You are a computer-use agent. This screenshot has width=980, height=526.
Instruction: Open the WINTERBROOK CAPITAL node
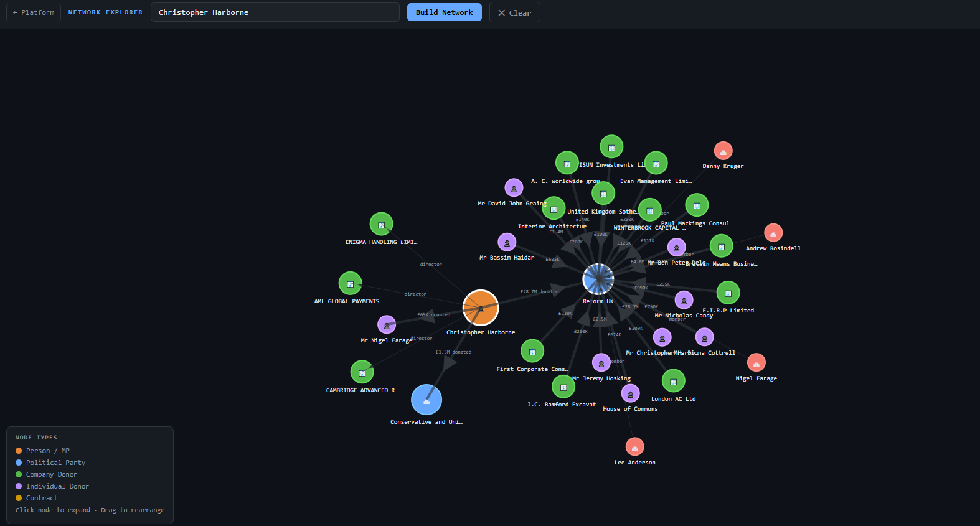[650, 210]
